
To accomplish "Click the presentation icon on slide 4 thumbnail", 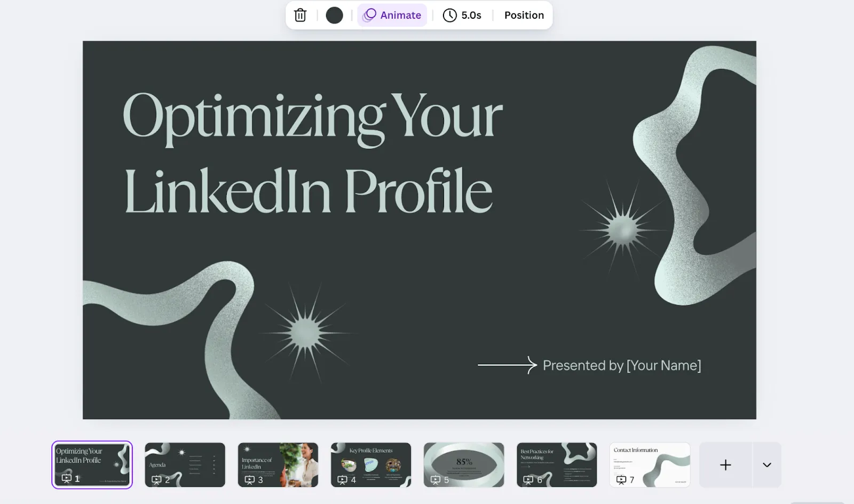I will [343, 479].
